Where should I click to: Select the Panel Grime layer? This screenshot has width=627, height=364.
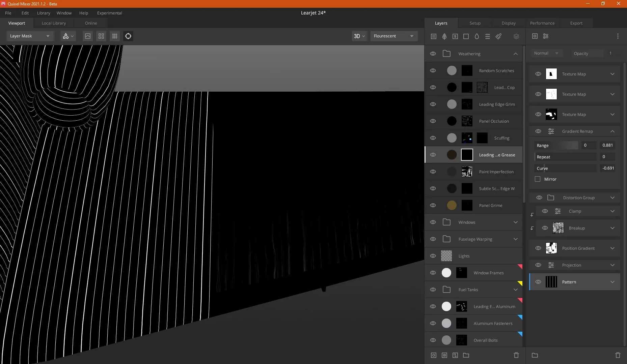(x=473, y=205)
